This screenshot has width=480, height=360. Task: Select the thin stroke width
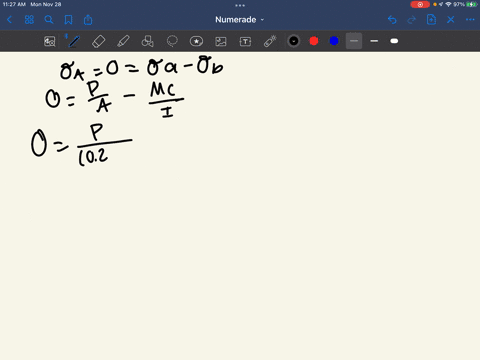pyautogui.click(x=354, y=41)
